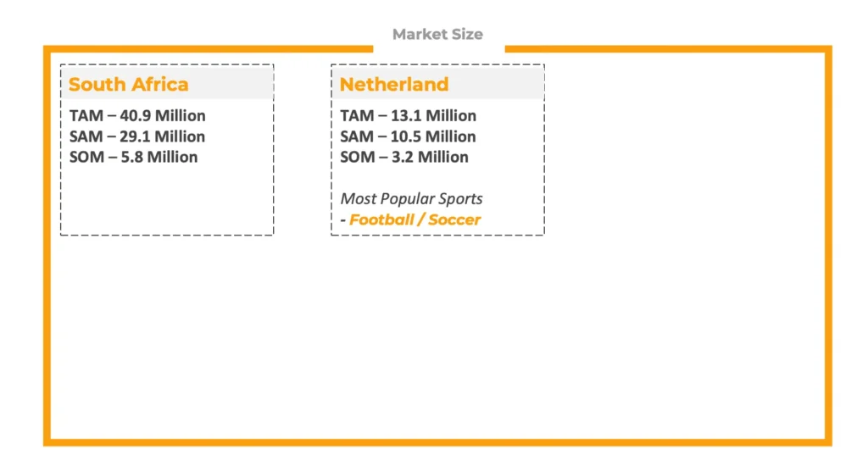Select the South Africa heading
868x461 pixels.
coord(129,85)
